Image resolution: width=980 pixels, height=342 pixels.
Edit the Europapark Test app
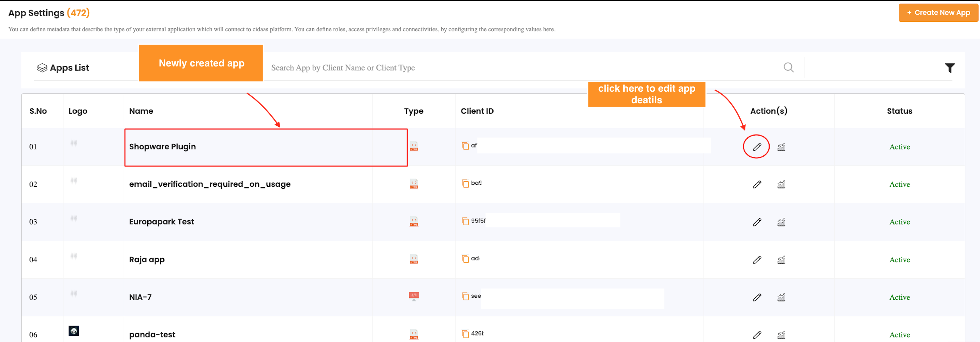(x=757, y=222)
